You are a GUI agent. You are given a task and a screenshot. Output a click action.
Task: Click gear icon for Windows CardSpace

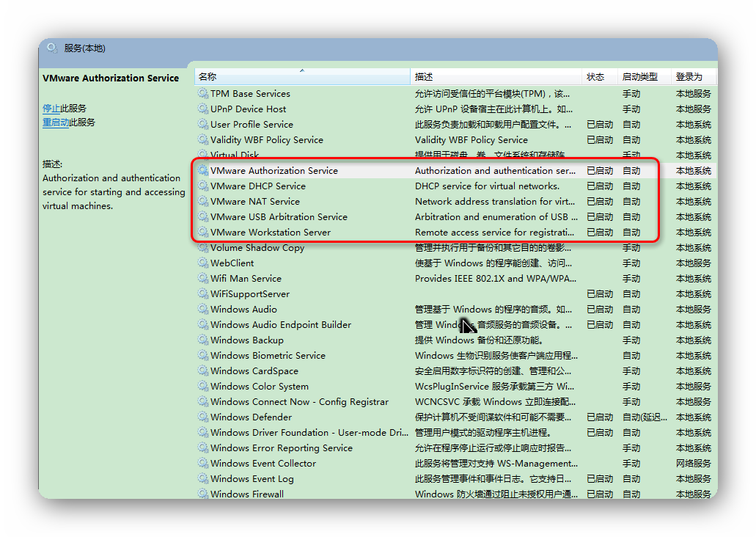point(203,371)
